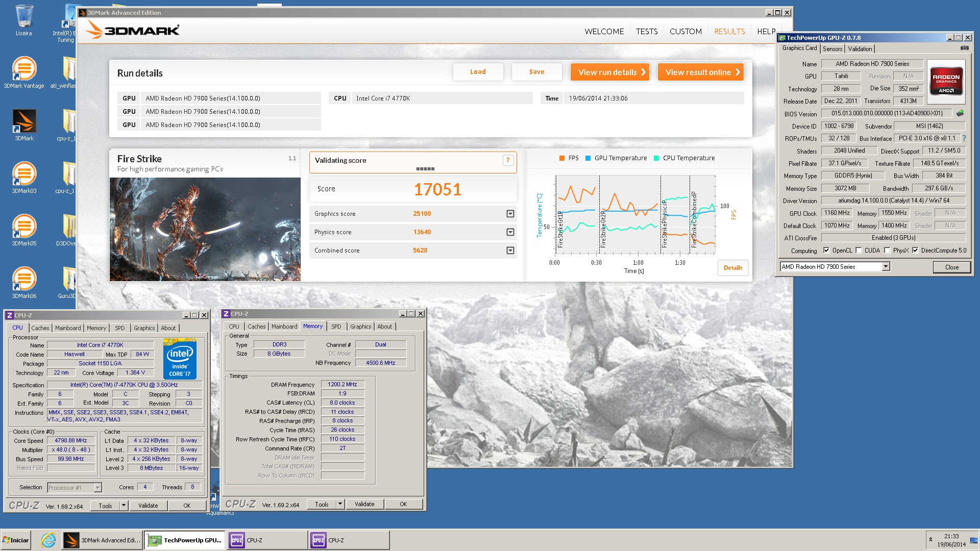Open Tools dropdown arrow in left CPU-Z

123,506
